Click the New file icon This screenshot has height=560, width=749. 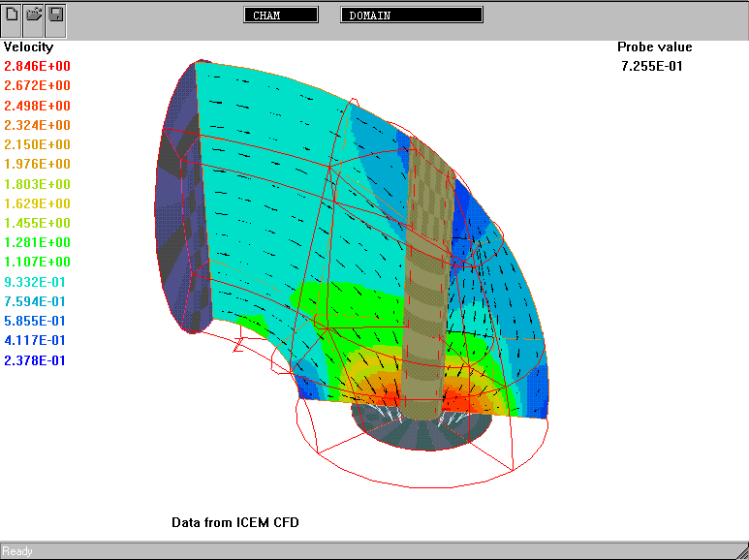click(12, 16)
